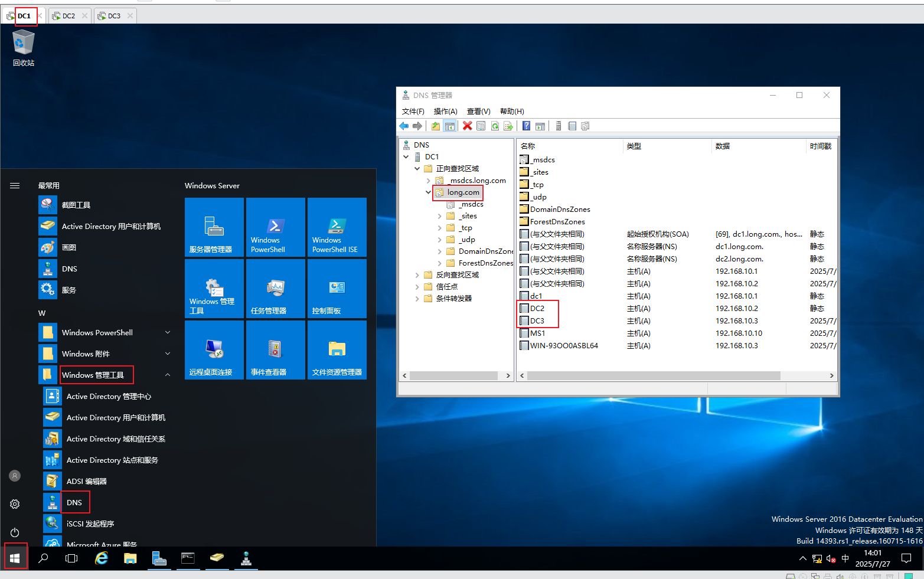Sort records by 类型 column header

click(667, 146)
